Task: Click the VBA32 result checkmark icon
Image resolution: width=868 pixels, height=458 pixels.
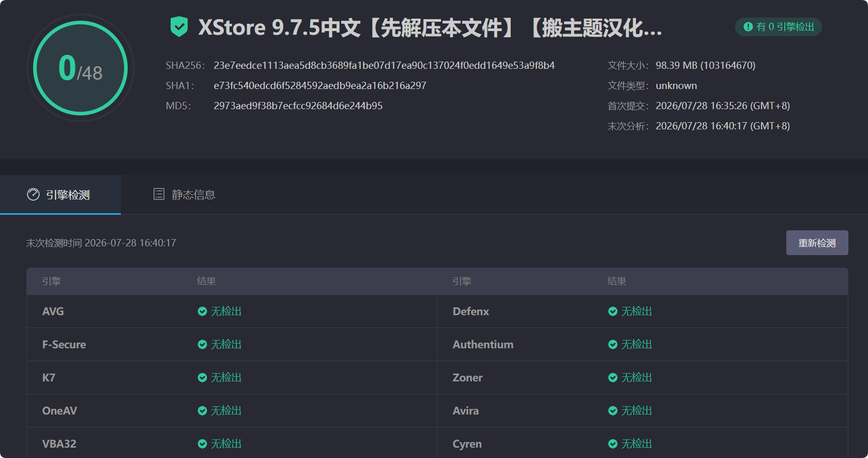Action: point(202,444)
